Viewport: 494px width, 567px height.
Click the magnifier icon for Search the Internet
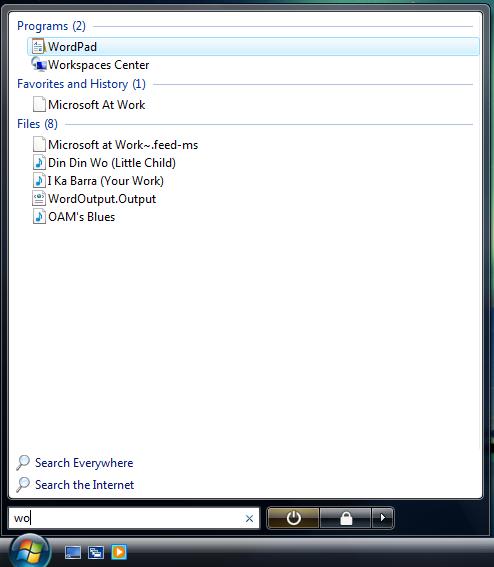[x=23, y=484]
